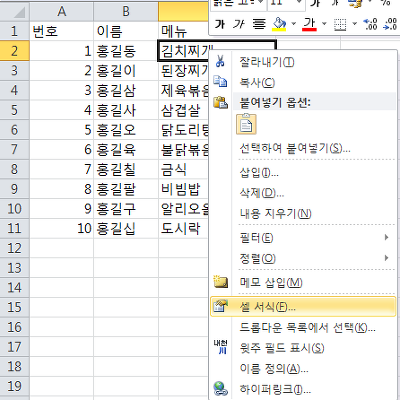
Task: Click cell 홍길칠
Action: pos(126,169)
